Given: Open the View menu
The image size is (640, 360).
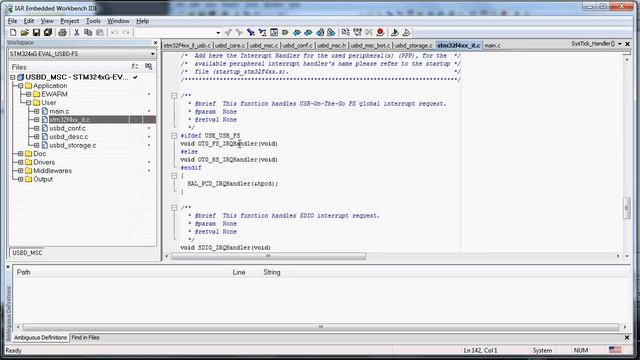Looking at the screenshot, I should (47, 21).
